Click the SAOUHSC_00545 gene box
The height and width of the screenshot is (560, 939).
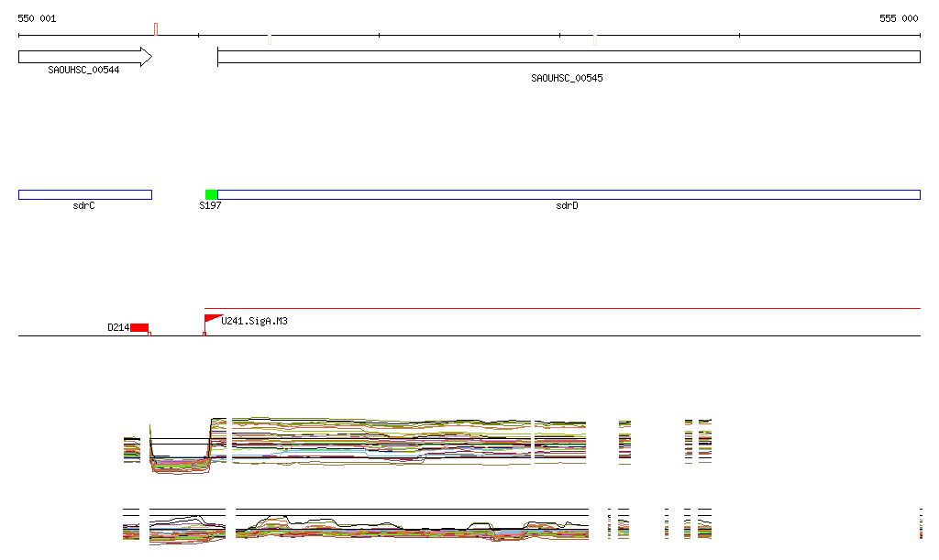[x=569, y=57]
